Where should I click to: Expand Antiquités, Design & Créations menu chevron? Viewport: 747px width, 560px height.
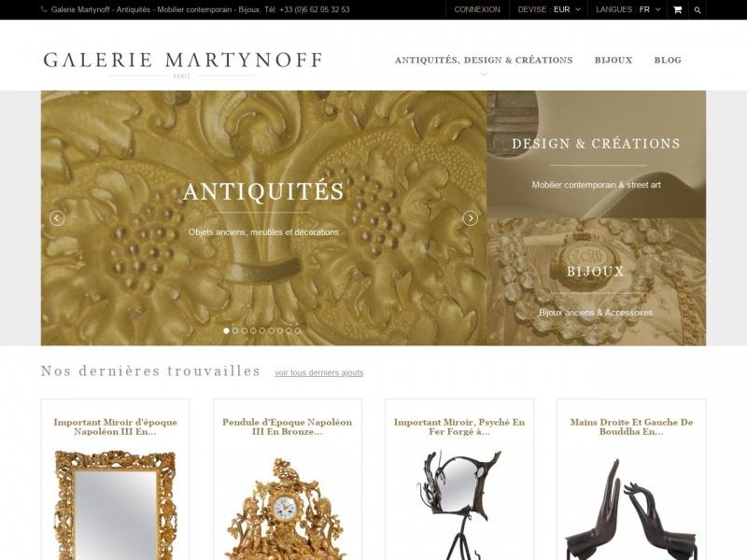coord(484,75)
